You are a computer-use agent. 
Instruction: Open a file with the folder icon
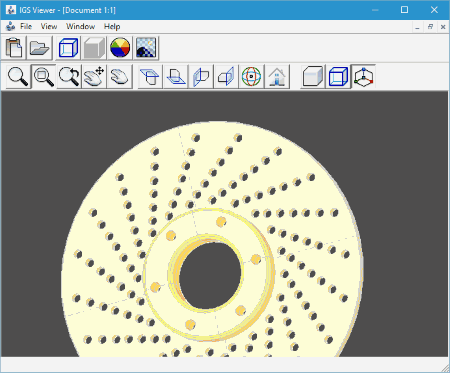[x=40, y=48]
